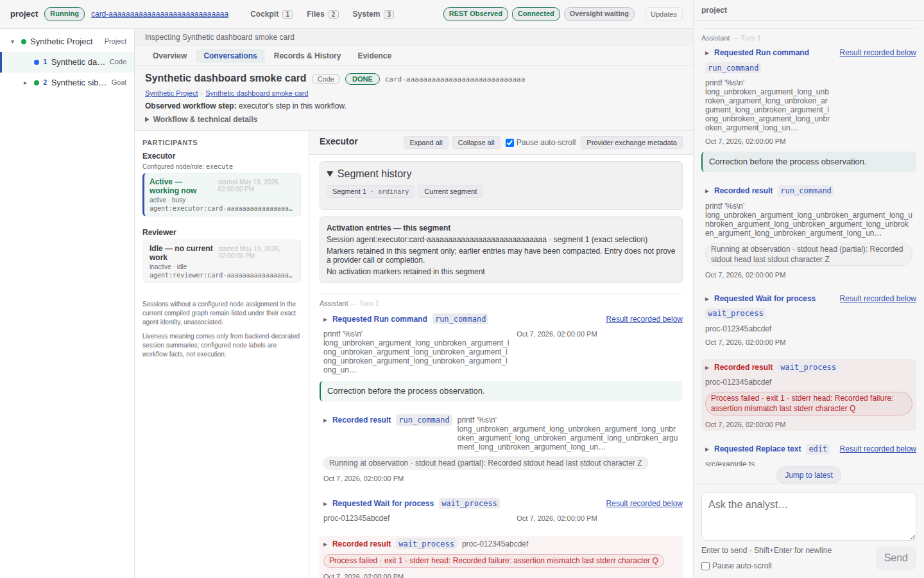Follow the Synthetic Project breadcrumb link
This screenshot has height=578, width=924.
coord(171,94)
